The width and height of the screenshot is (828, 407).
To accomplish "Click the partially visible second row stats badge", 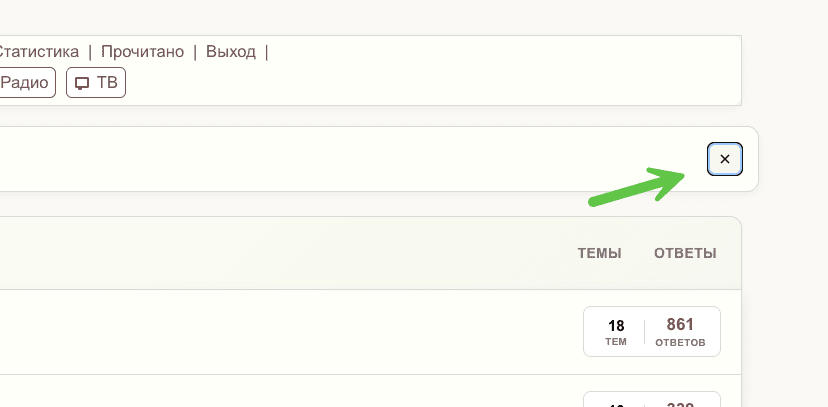I will (652, 399).
